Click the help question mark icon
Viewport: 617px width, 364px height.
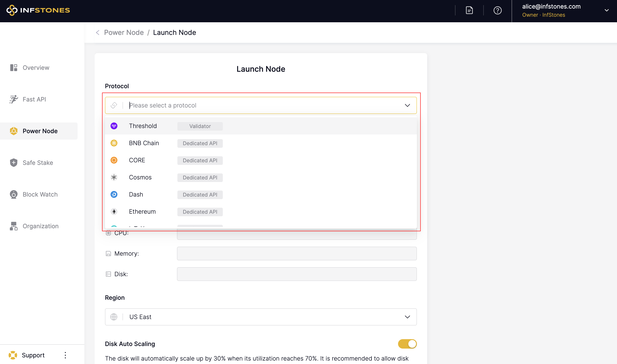tap(497, 10)
